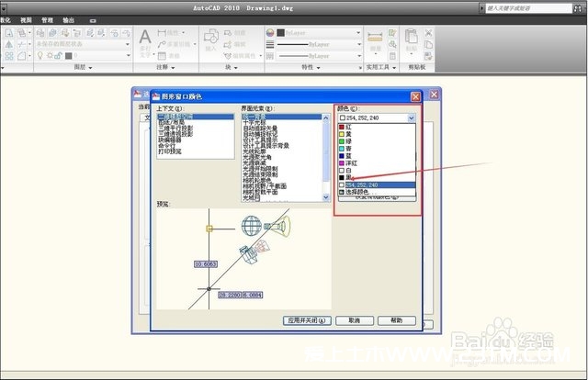The height and width of the screenshot is (380, 588).
Task: Choose Yellow in color list
Action: click(x=377, y=134)
